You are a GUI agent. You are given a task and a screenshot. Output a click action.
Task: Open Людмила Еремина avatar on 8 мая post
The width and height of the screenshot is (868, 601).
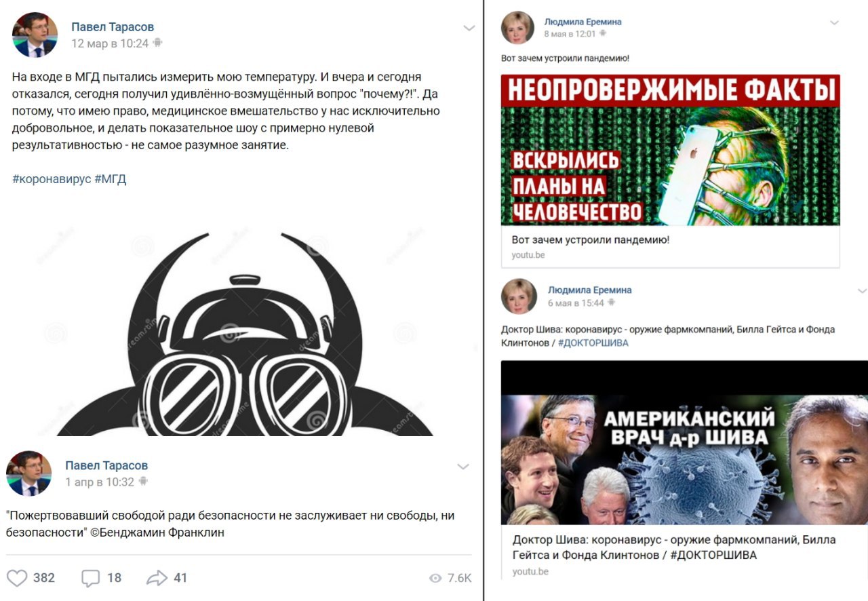click(519, 28)
